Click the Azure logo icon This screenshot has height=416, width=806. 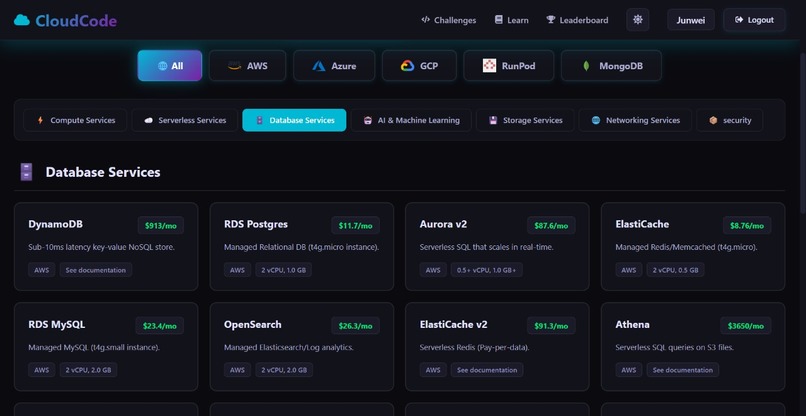coord(319,66)
